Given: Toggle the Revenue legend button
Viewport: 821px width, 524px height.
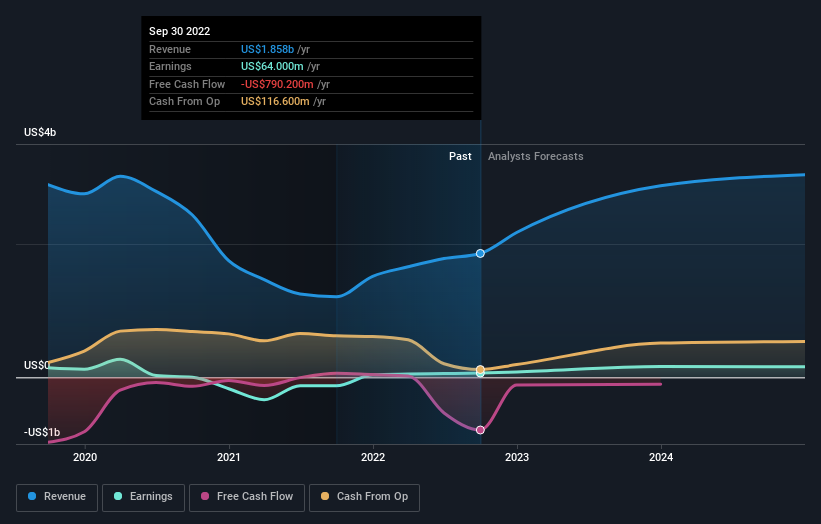Looking at the screenshot, I should click(x=57, y=497).
